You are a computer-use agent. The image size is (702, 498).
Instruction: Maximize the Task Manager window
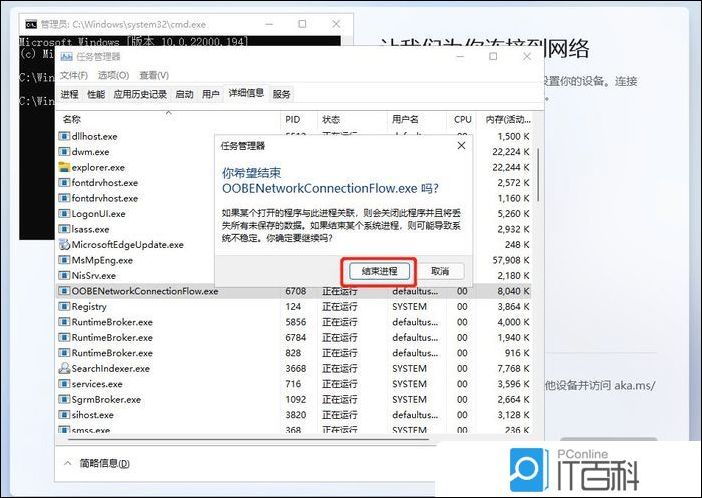coord(493,56)
